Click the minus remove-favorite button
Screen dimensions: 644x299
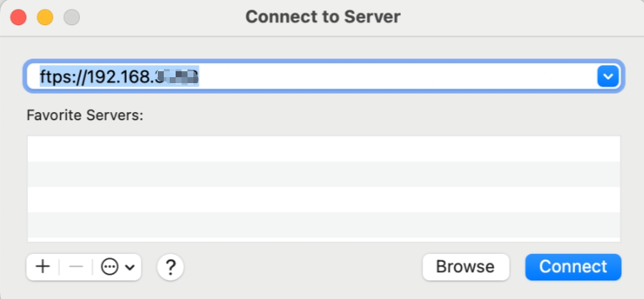click(x=76, y=267)
